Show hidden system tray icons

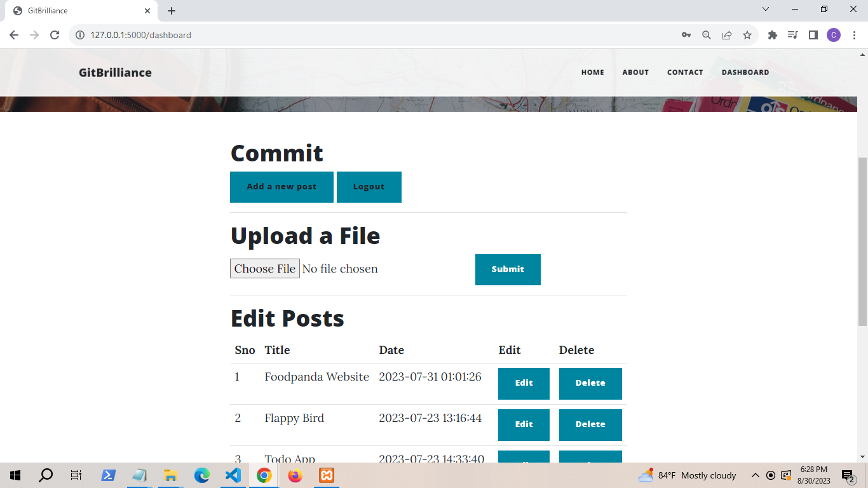point(756,475)
